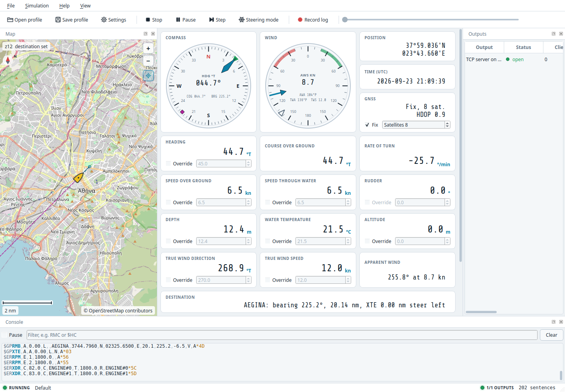Click the console filter input field
This screenshot has height=392, width=565.
[x=282, y=335]
